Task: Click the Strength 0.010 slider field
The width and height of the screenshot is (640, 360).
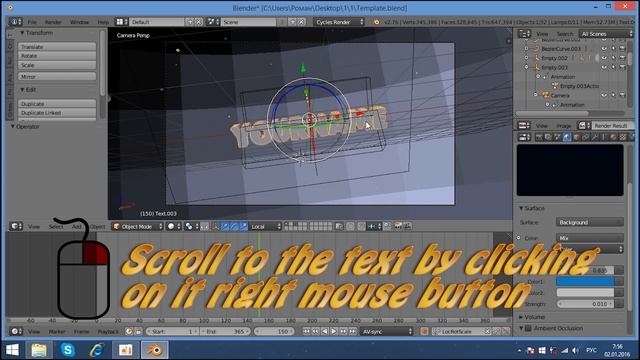Action: [x=585, y=304]
